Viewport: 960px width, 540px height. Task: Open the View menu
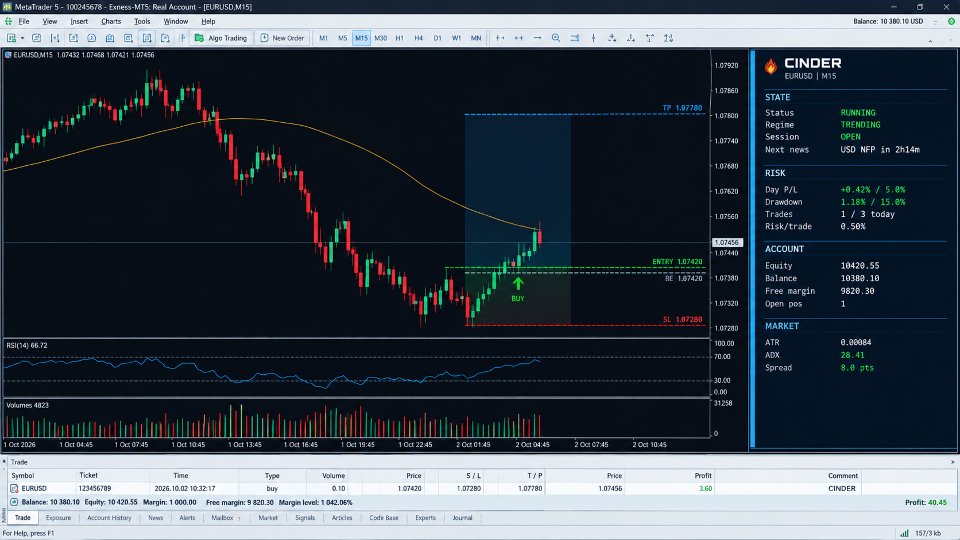tap(50, 21)
